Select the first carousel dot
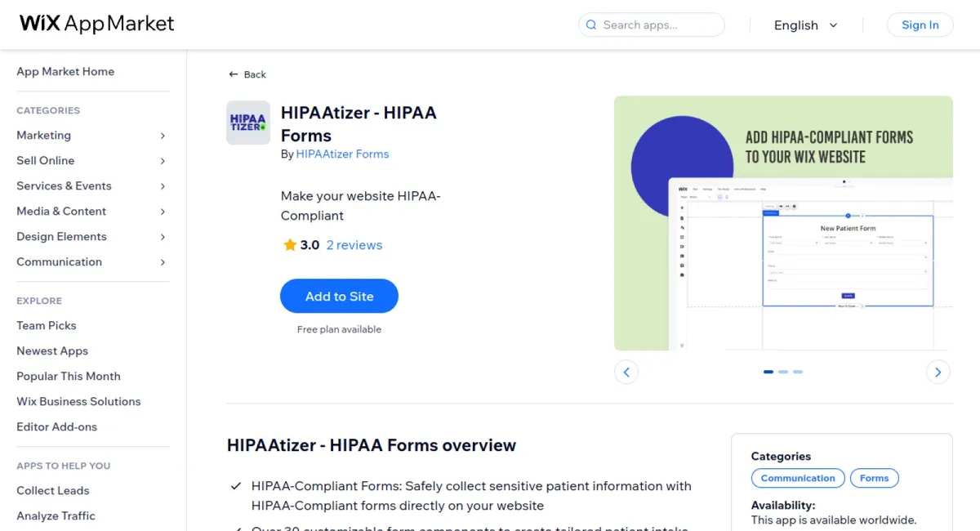The height and width of the screenshot is (531, 980). [x=768, y=372]
